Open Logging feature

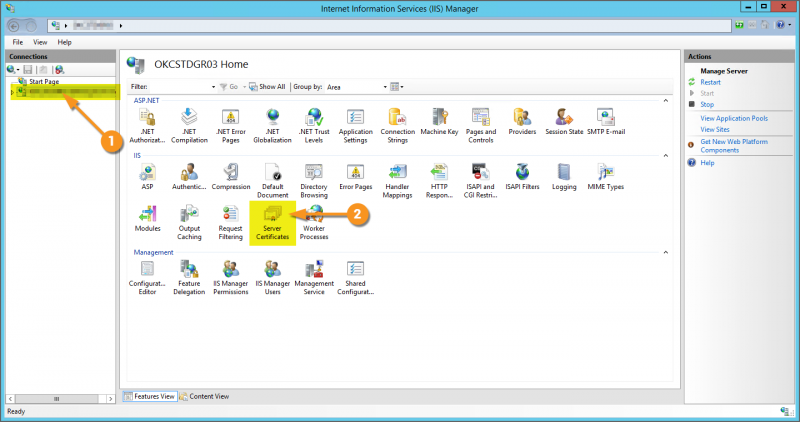point(564,177)
